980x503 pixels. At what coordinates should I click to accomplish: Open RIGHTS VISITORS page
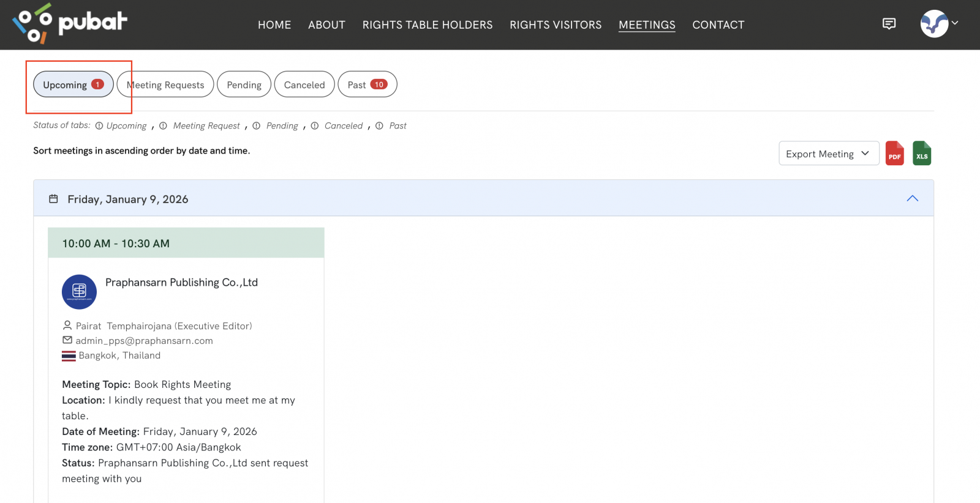click(556, 25)
